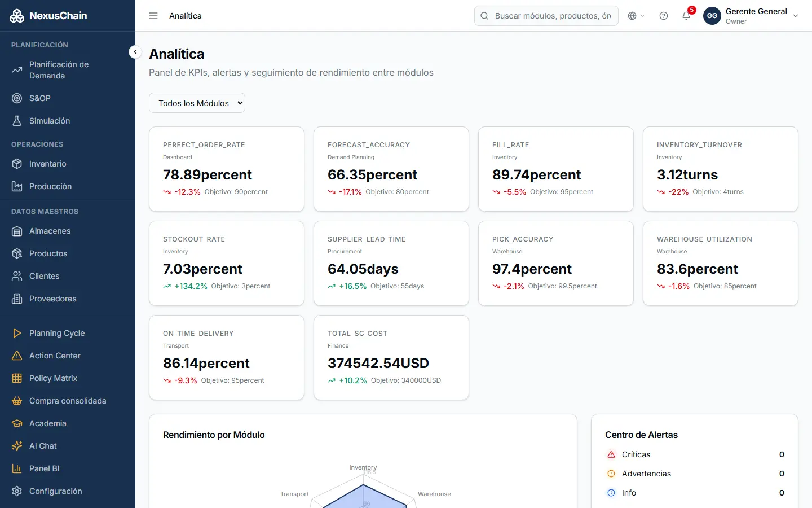Collapse the sidebar with the chevron button
812x508 pixels.
(135, 52)
